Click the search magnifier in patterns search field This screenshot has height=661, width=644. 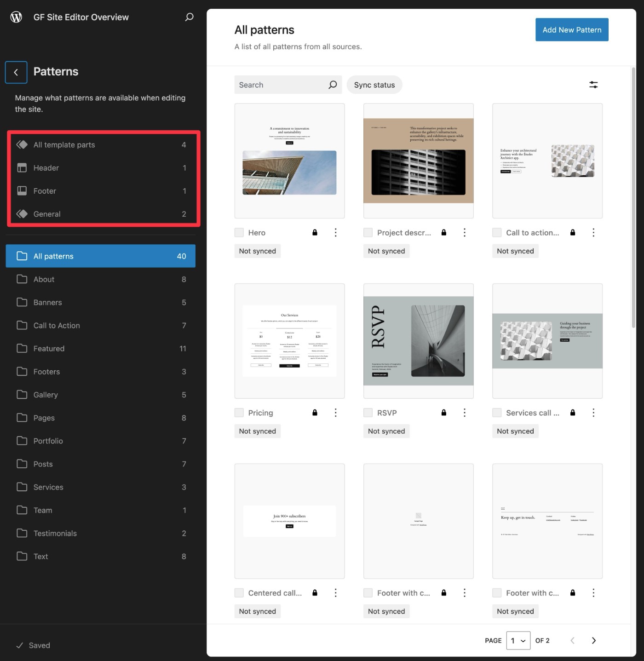333,85
